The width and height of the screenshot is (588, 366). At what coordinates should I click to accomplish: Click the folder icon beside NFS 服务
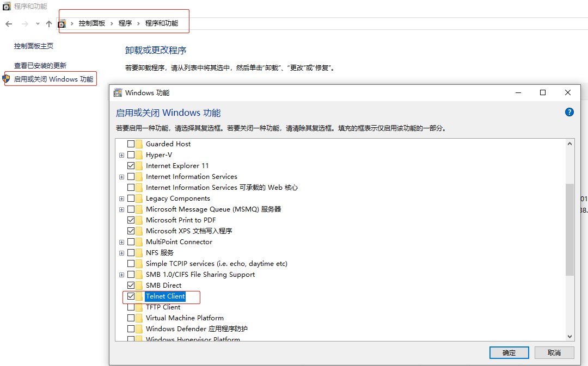point(139,252)
